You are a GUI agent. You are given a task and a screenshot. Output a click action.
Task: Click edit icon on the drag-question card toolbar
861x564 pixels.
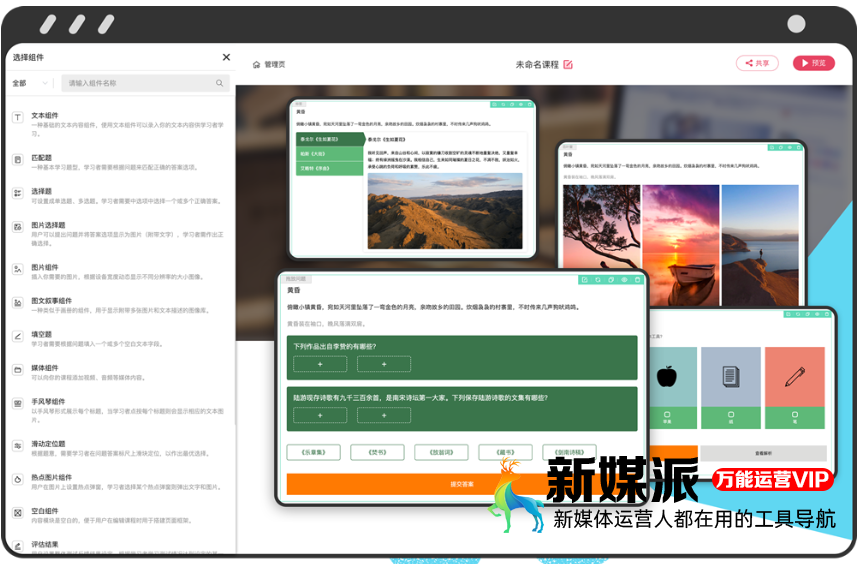(x=584, y=280)
